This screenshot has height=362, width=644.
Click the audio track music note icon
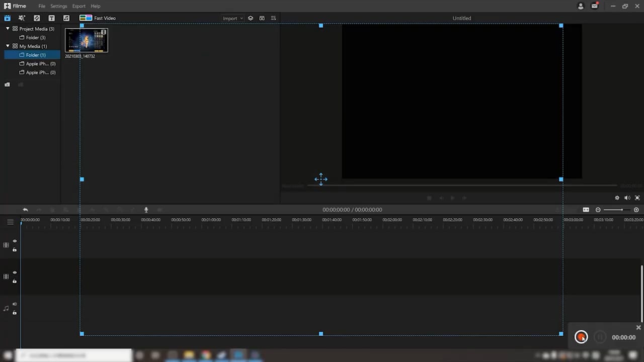coord(6,308)
